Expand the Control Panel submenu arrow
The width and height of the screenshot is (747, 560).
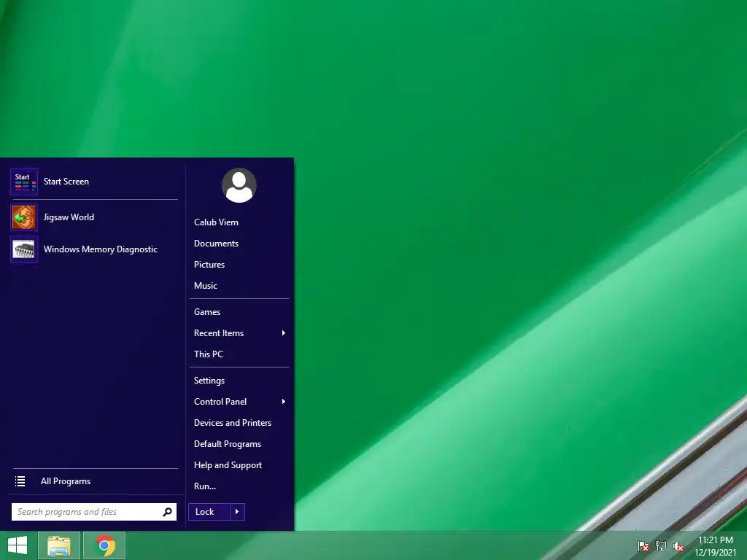click(284, 402)
